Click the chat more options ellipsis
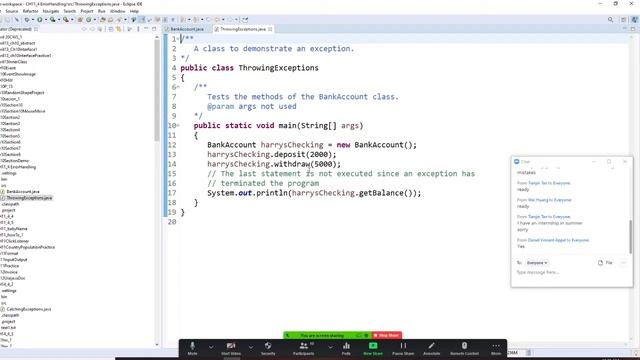The image size is (640, 360). pos(623,263)
